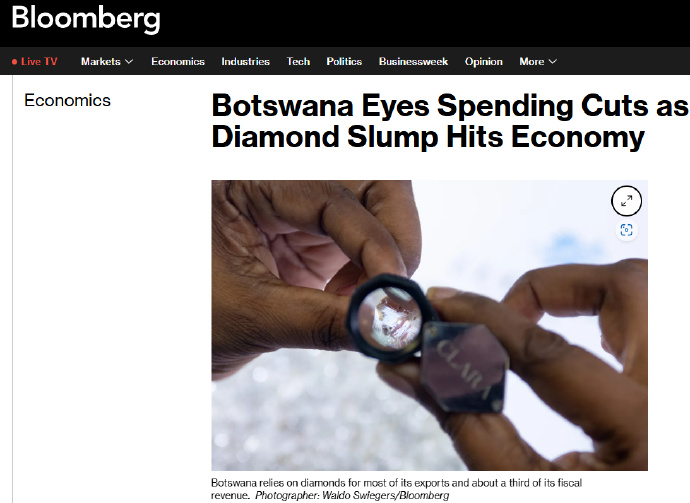Expand the More menu chevron
This screenshot has height=503, width=690.
click(x=553, y=62)
